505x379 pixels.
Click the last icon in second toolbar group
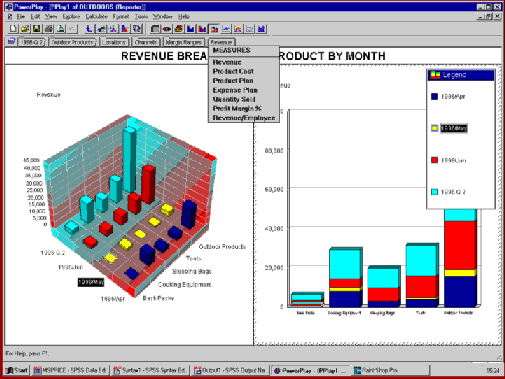click(137, 29)
